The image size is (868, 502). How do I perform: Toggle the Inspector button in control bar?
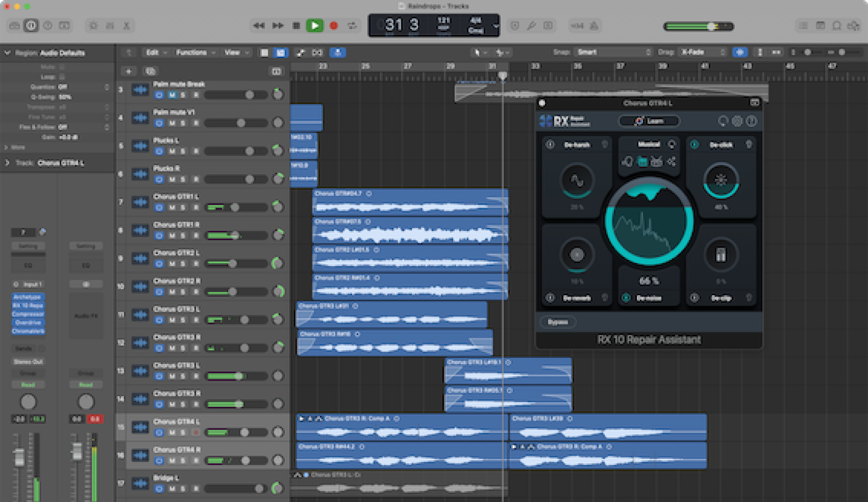[x=31, y=26]
